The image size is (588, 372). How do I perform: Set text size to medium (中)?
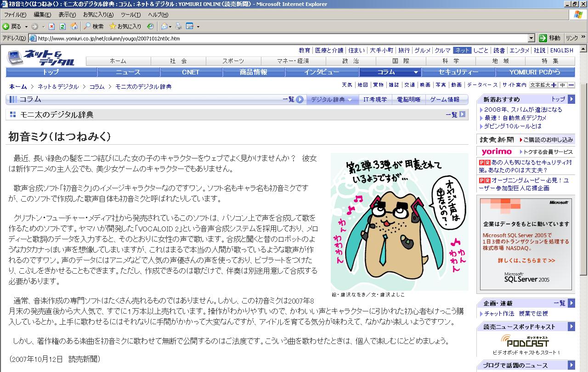coord(562,85)
